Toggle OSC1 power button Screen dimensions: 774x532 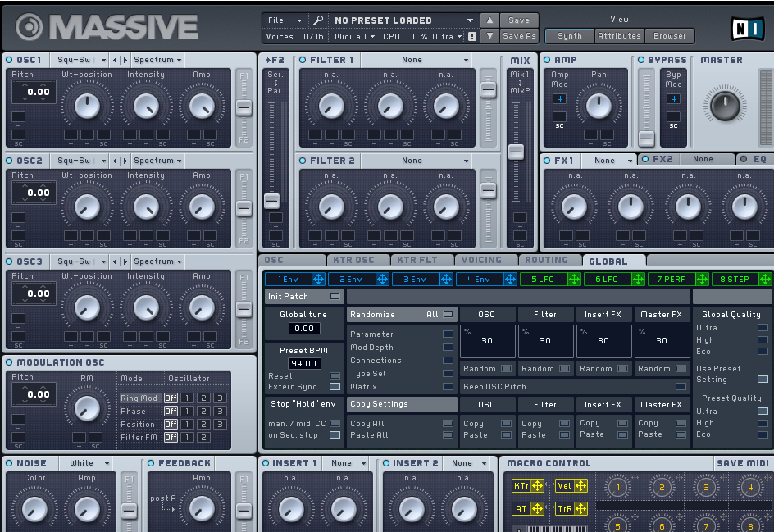tap(9, 60)
